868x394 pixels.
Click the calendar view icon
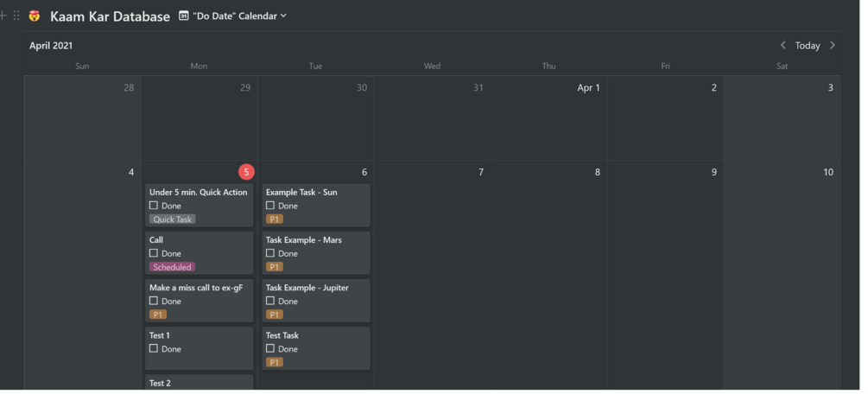pos(183,16)
